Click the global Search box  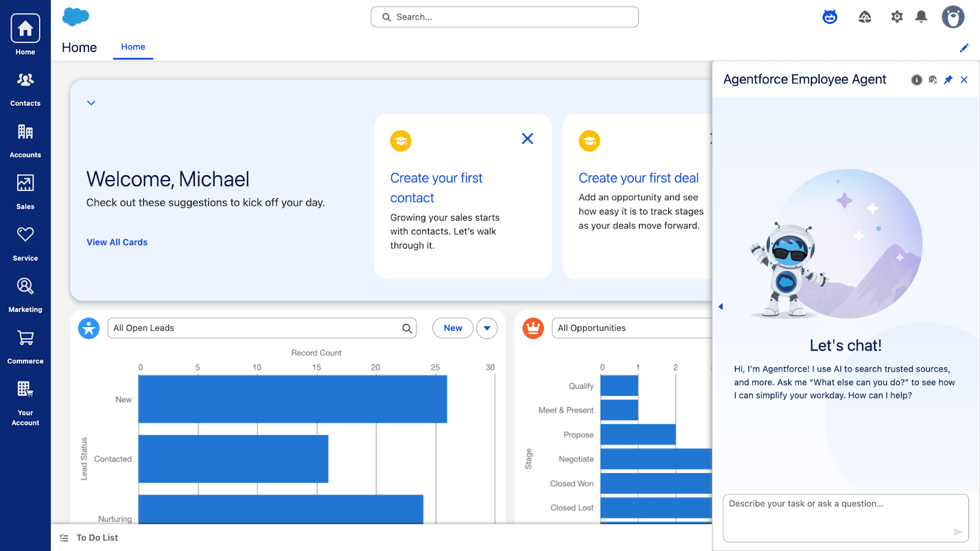click(505, 17)
